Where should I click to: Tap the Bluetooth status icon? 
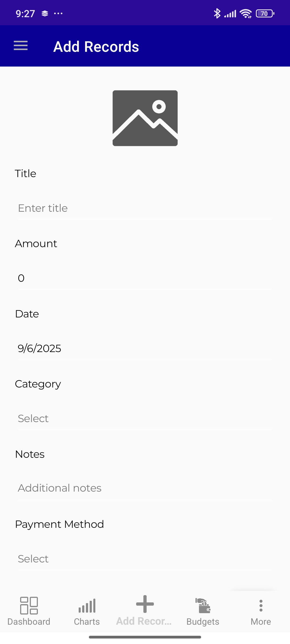coord(217,13)
